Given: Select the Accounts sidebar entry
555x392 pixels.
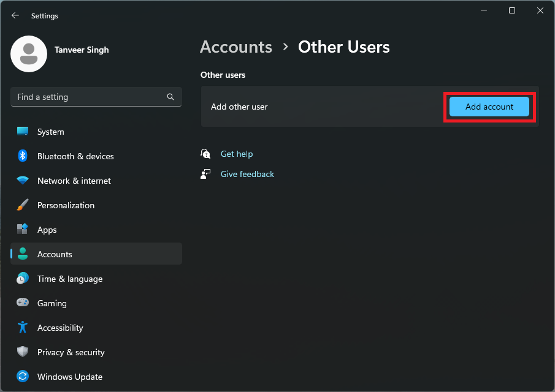Looking at the screenshot, I should [55, 254].
